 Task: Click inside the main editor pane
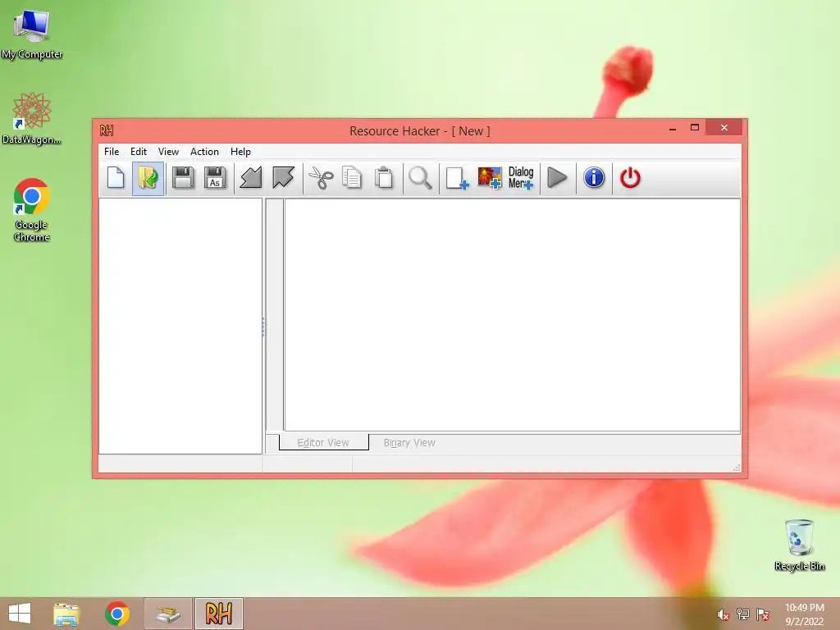pyautogui.click(x=512, y=314)
